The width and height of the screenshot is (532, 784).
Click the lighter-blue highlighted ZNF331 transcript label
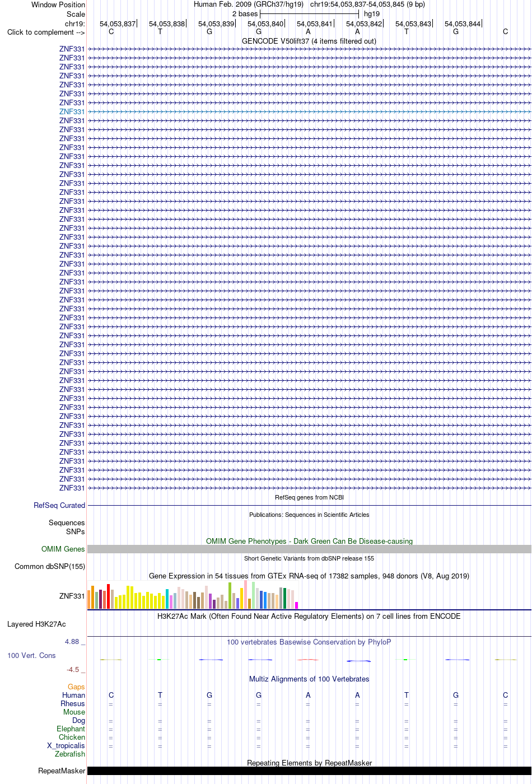coord(72,111)
